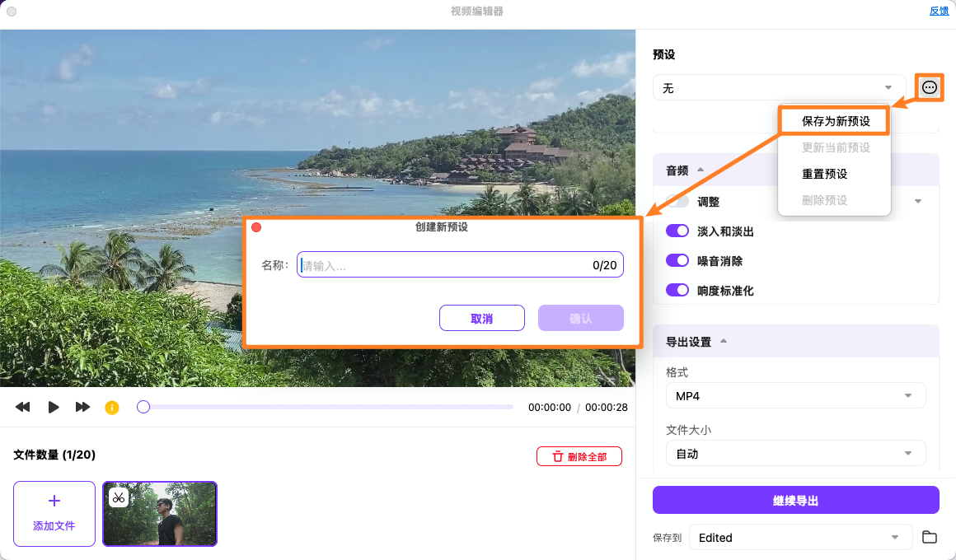The height and width of the screenshot is (560, 956).
Task: Select 保存为新预设 from the menu
Action: (834, 120)
